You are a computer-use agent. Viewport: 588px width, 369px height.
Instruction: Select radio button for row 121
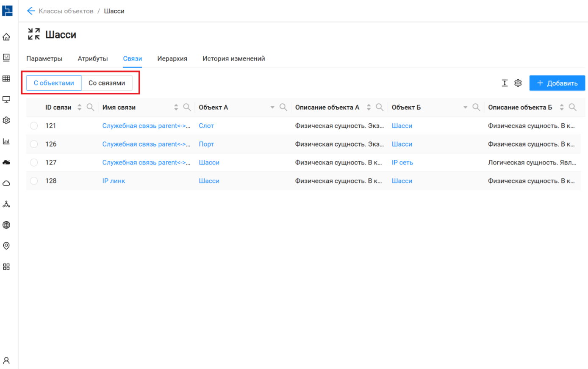[x=34, y=126]
